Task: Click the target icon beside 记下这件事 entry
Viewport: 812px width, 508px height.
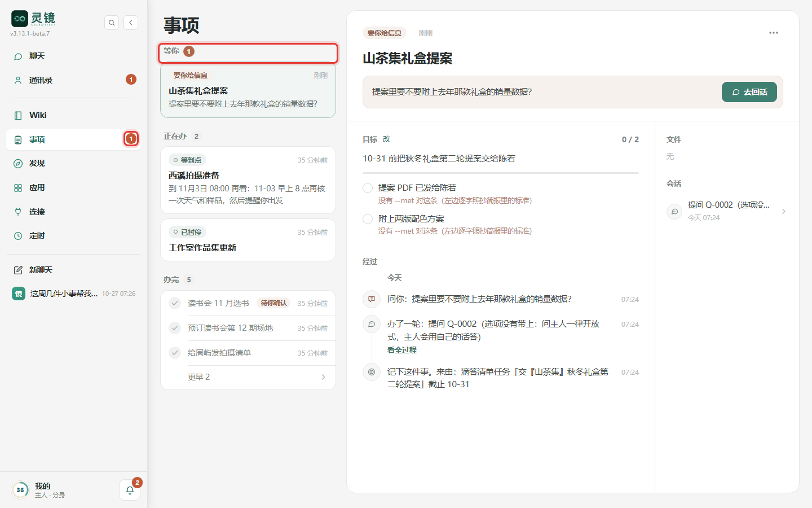Action: pos(372,372)
